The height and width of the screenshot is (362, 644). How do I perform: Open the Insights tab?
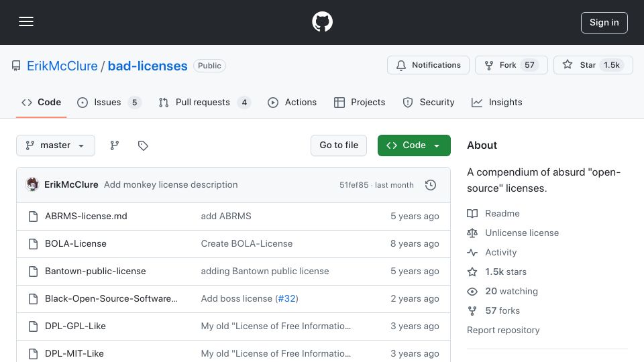(496, 102)
